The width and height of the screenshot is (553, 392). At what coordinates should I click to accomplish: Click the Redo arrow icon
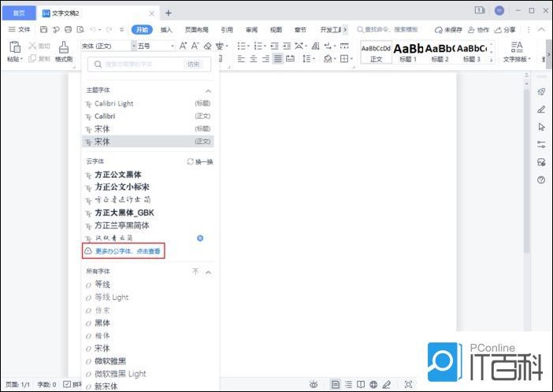(109, 30)
